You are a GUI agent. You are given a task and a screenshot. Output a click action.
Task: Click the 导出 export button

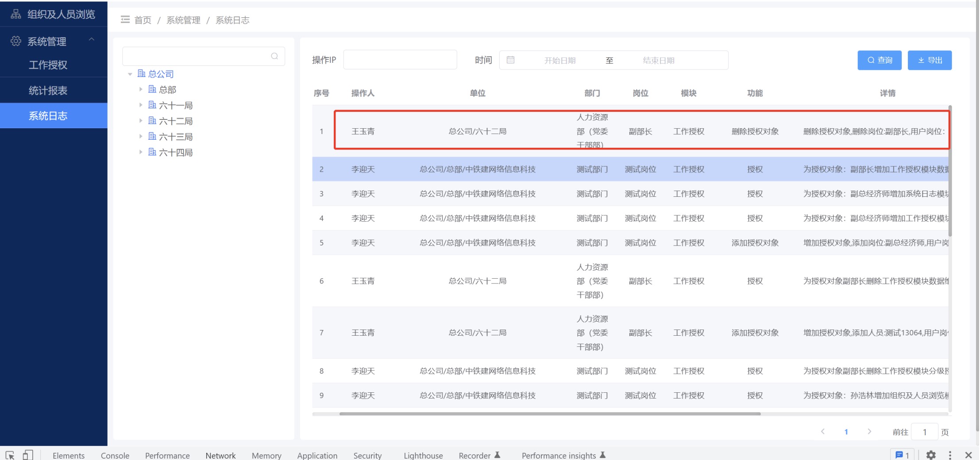click(x=930, y=60)
